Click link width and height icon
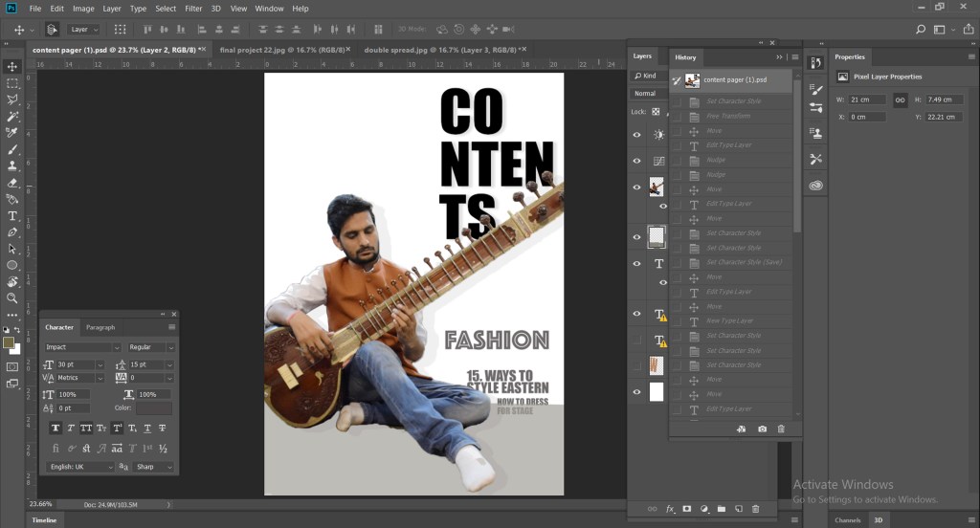 pos(900,99)
